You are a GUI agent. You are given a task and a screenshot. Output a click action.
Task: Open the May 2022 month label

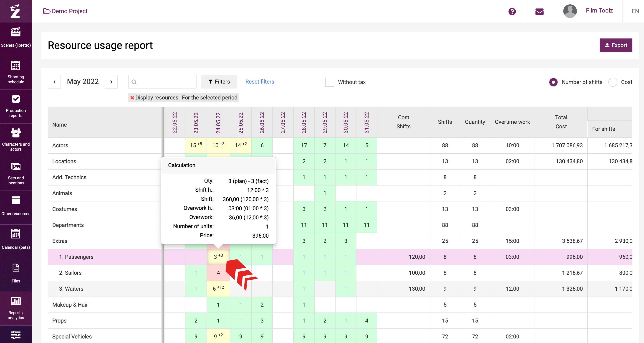83,81
